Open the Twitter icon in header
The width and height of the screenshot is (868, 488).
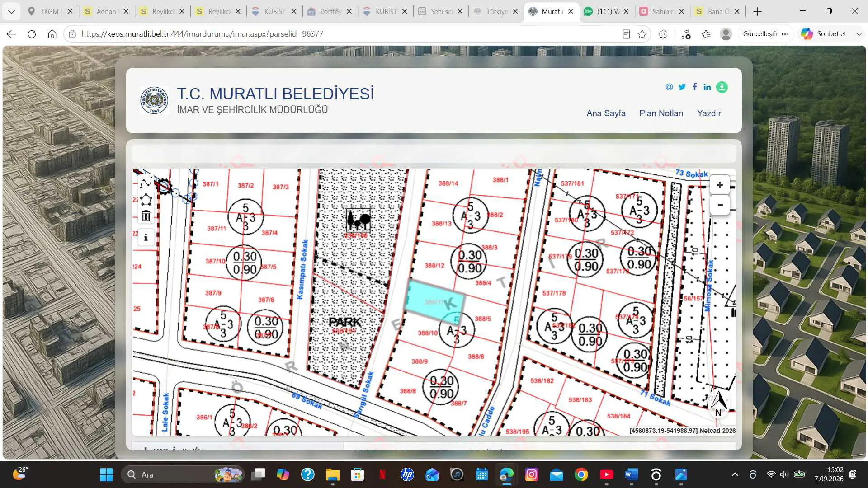682,87
